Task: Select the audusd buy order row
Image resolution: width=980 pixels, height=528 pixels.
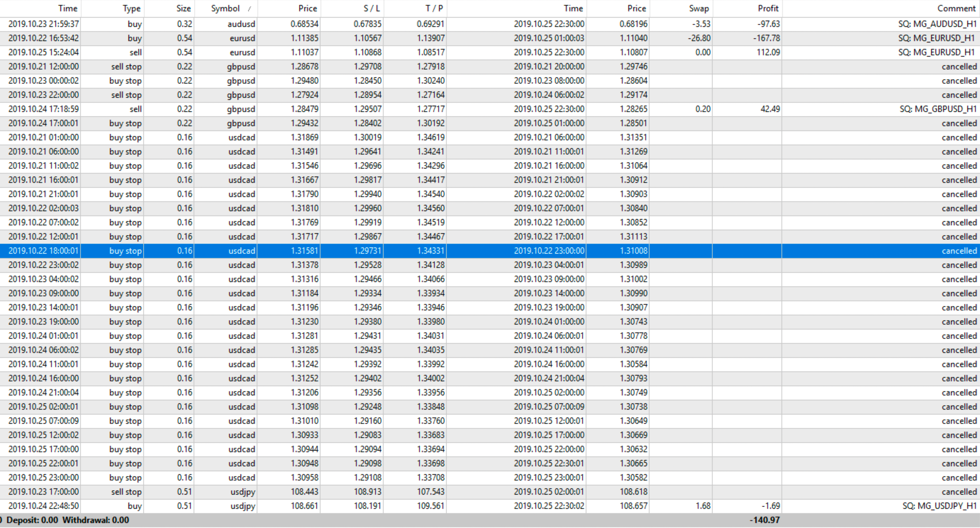Action: pyautogui.click(x=241, y=24)
